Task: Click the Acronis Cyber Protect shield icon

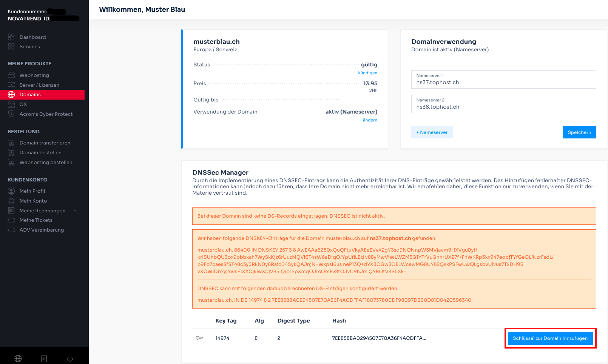Action: tap(11, 114)
